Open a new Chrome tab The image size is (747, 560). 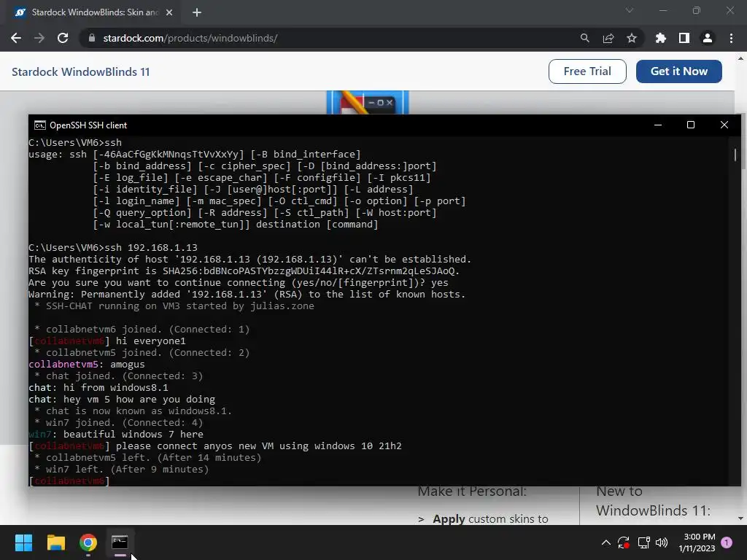(197, 12)
